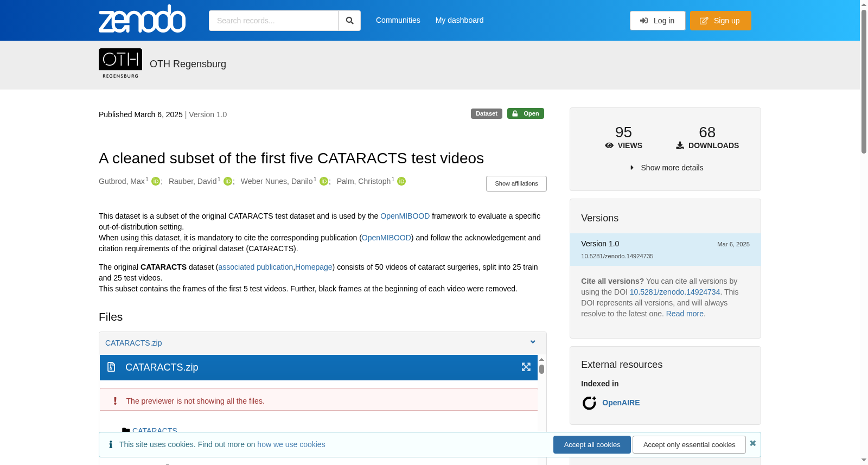Dismiss the cookie banner with the X

click(x=753, y=443)
